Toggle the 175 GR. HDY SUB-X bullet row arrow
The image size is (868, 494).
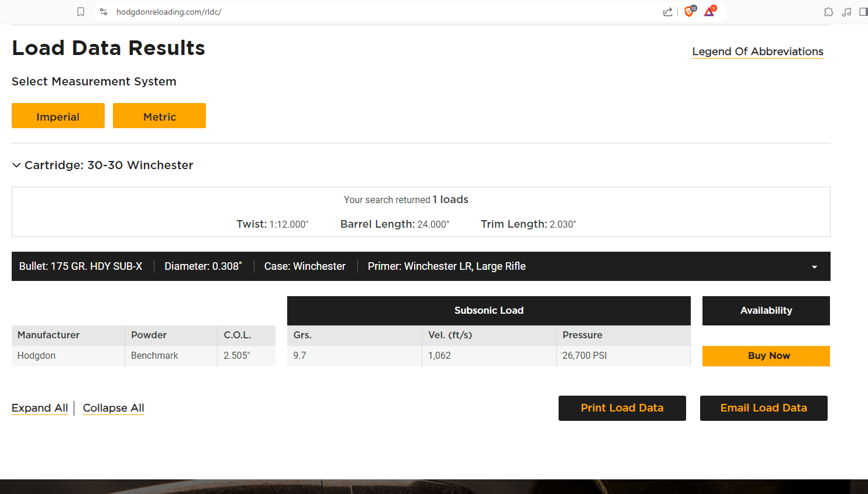pos(814,267)
